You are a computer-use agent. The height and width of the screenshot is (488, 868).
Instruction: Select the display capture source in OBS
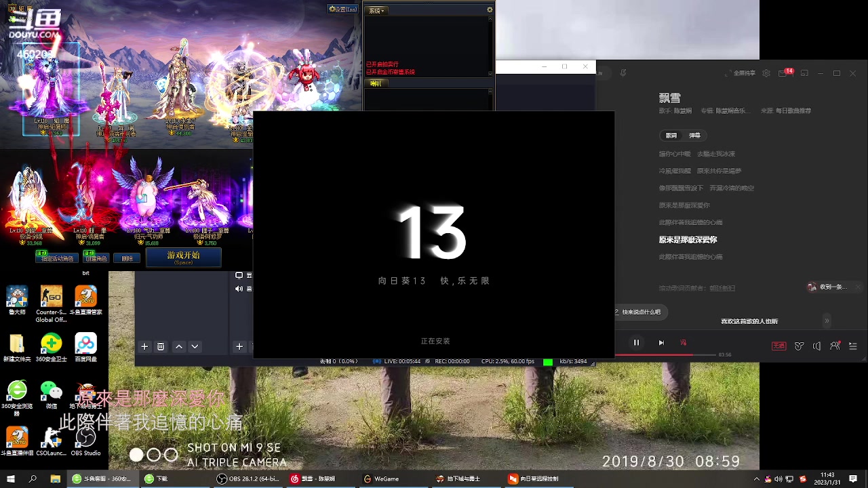[x=243, y=275]
